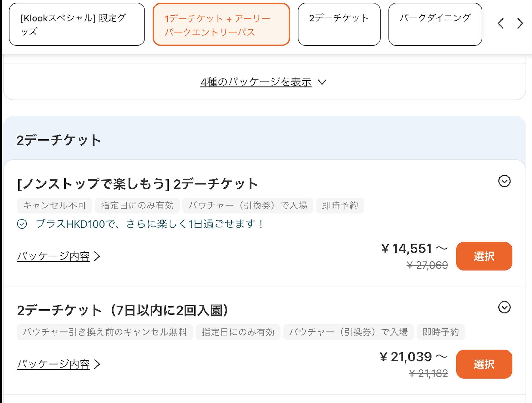Click the キャンセル不可 tag

tap(54, 206)
